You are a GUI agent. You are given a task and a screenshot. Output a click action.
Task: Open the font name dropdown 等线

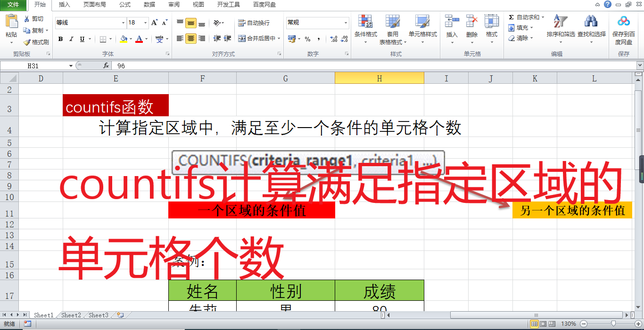tap(124, 23)
